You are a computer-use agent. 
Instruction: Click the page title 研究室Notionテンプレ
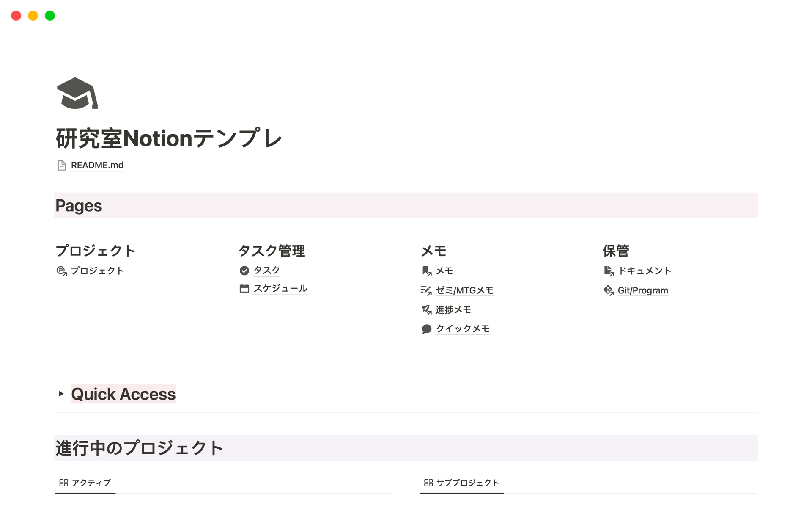coord(169,138)
